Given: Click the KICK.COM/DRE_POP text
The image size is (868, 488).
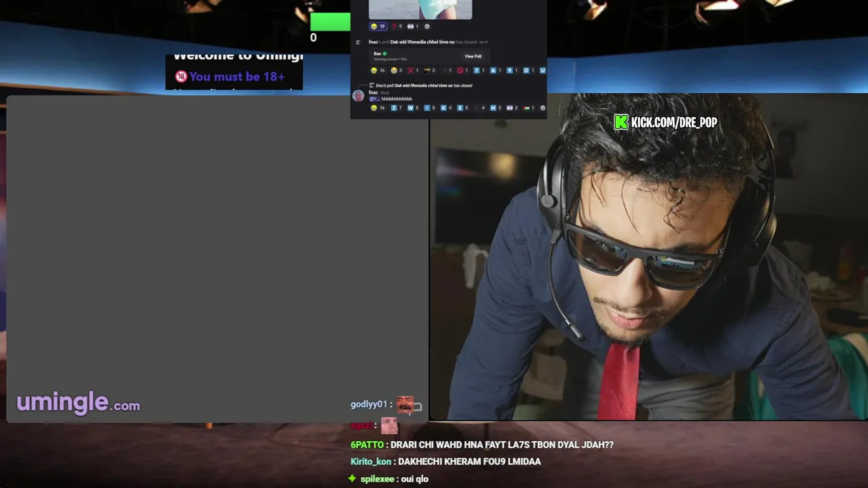Looking at the screenshot, I should 674,123.
